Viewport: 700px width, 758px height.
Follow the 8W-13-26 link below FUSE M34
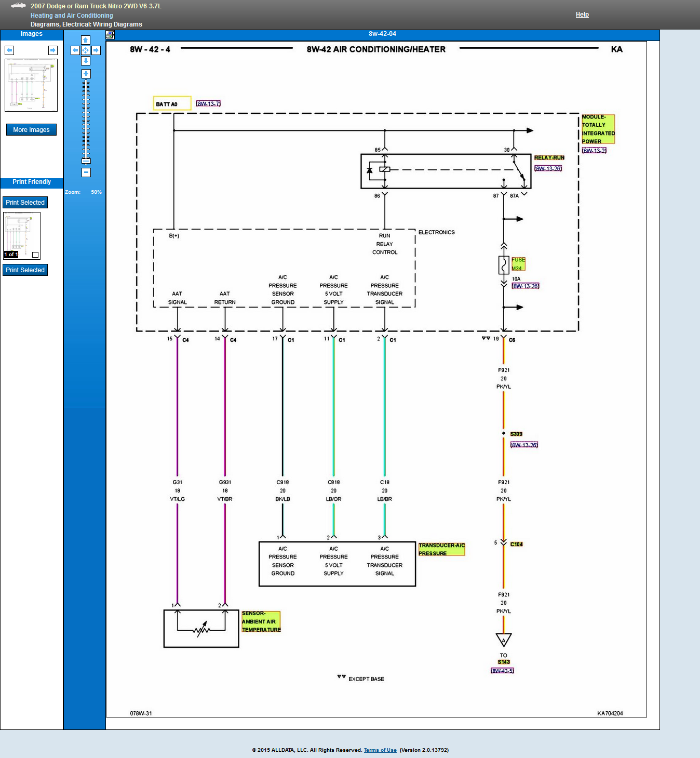pyautogui.click(x=526, y=286)
